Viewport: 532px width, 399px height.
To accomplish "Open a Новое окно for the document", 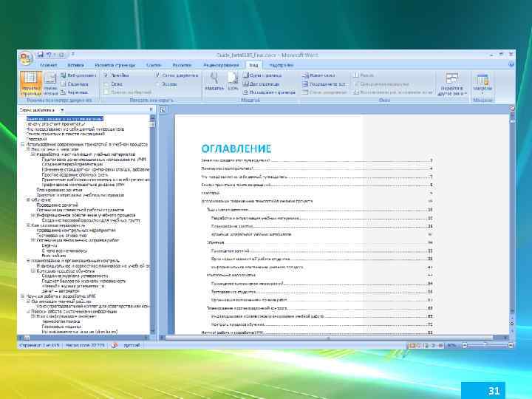I will (x=319, y=75).
